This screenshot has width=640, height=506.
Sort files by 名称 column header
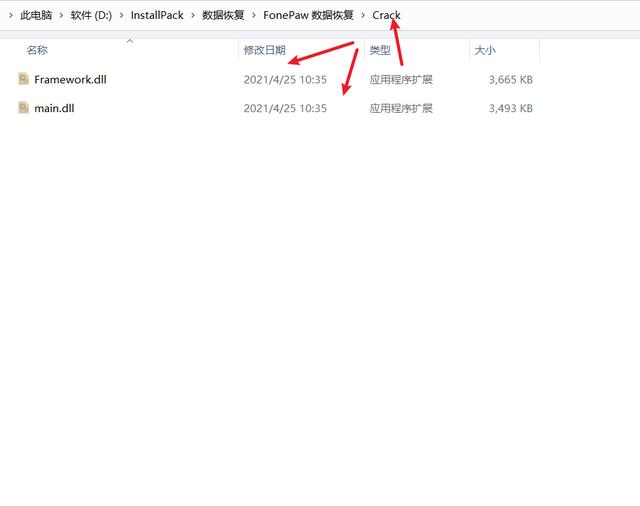point(37,50)
